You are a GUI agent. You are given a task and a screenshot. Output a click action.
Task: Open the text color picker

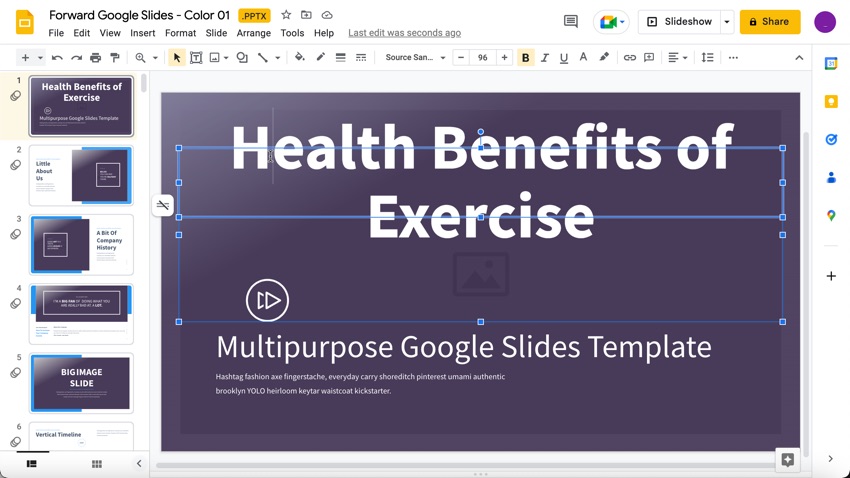[583, 57]
